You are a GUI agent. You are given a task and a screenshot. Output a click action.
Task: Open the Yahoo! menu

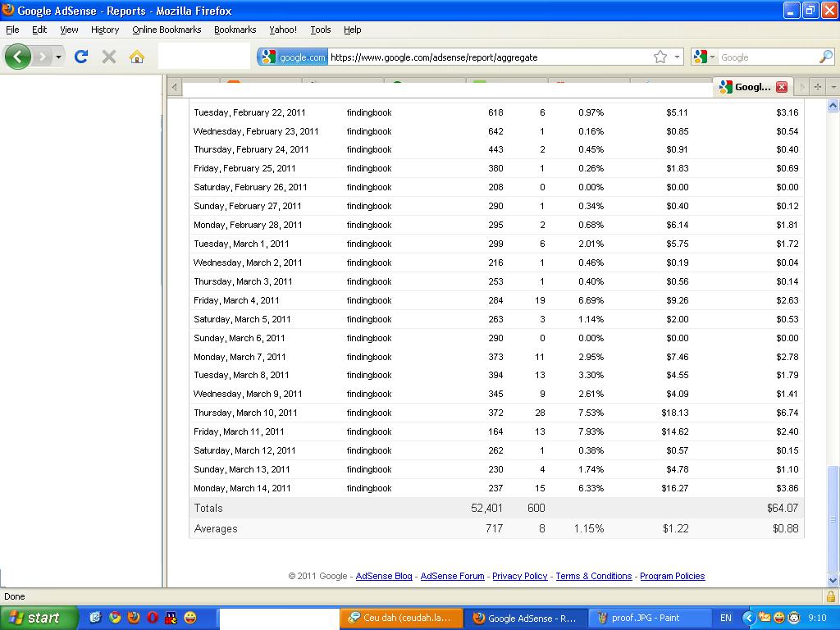(283, 30)
